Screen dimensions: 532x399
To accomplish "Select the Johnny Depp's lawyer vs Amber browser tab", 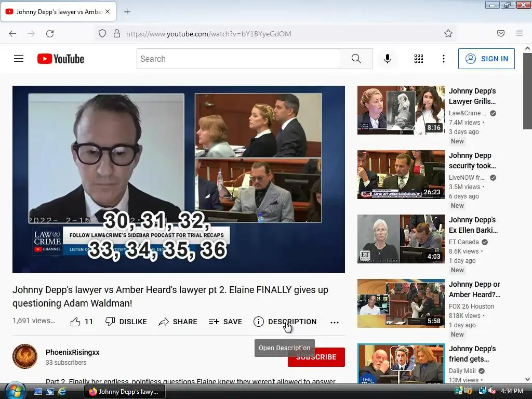I will coord(58,12).
